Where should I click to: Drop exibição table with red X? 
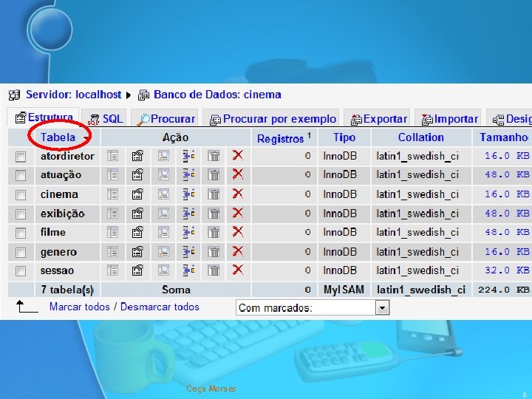pos(238,213)
